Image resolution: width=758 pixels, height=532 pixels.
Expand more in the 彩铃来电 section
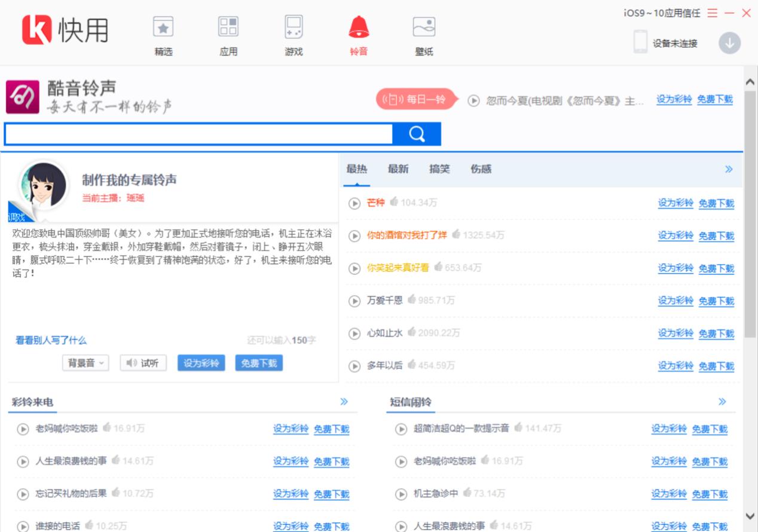tap(344, 402)
